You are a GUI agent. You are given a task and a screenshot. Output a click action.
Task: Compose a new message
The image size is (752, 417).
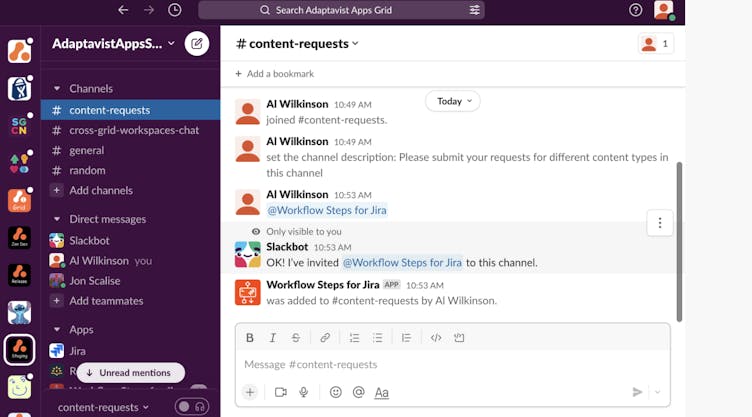tap(197, 44)
